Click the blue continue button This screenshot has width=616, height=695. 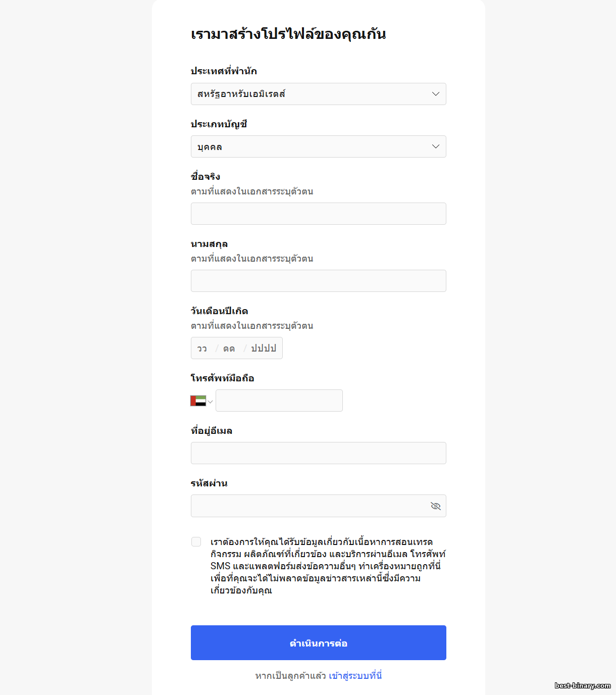(318, 642)
